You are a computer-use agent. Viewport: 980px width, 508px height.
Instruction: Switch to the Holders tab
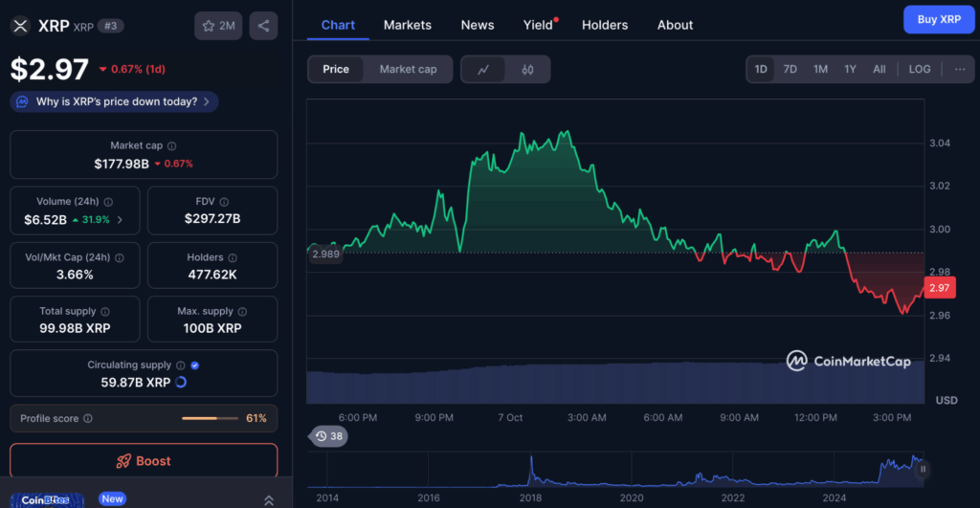click(605, 25)
